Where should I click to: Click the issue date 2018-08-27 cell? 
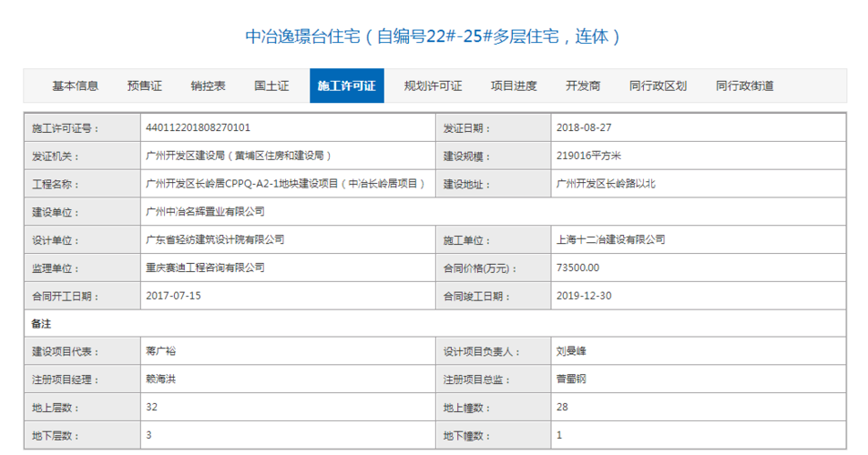[578, 128]
